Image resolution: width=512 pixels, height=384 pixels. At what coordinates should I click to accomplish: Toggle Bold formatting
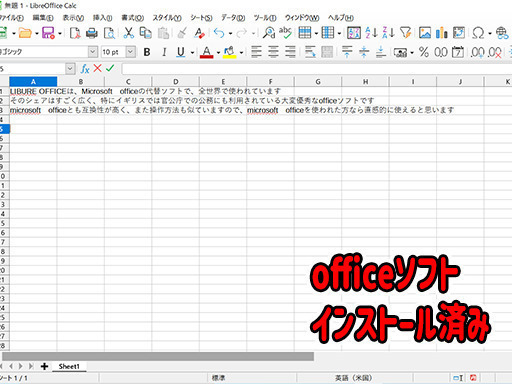point(147,52)
